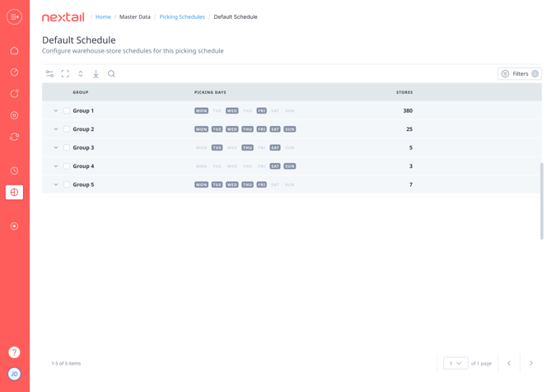Click the 1-5 of 5 items label
552x392 pixels.
click(x=66, y=363)
